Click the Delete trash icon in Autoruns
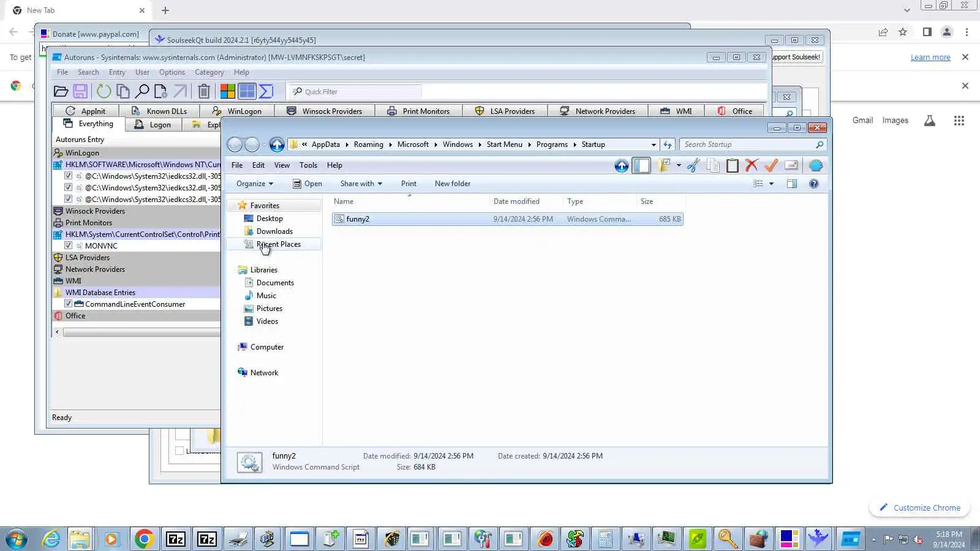This screenshot has height=551, width=980. [x=204, y=92]
